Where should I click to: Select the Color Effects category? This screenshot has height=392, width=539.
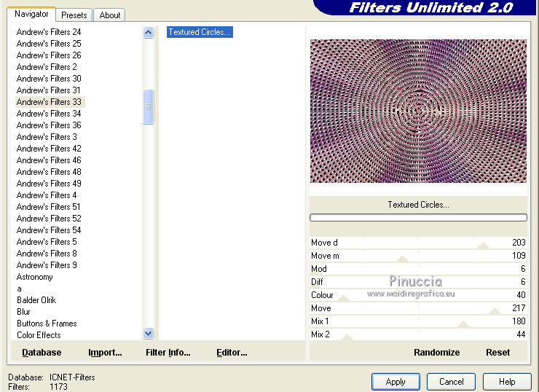click(39, 336)
